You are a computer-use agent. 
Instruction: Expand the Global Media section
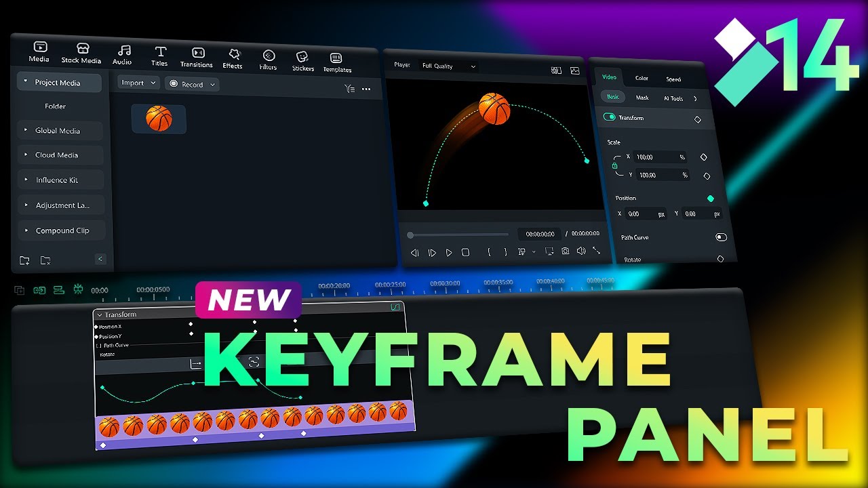click(26, 130)
